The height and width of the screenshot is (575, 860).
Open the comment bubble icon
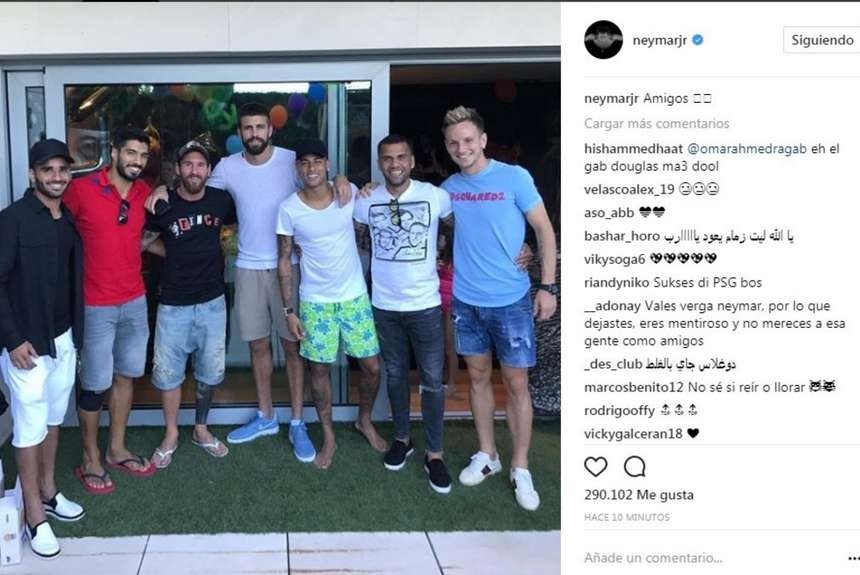(x=635, y=467)
